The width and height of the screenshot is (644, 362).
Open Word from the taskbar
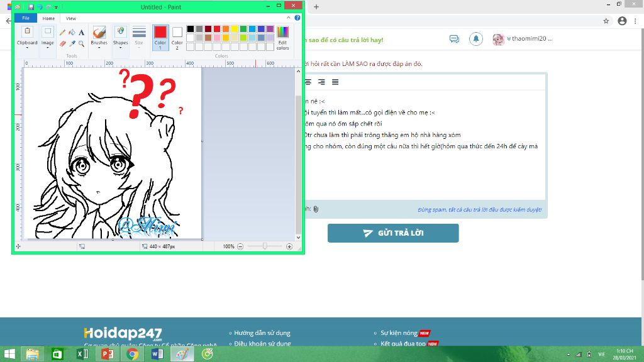(x=157, y=354)
